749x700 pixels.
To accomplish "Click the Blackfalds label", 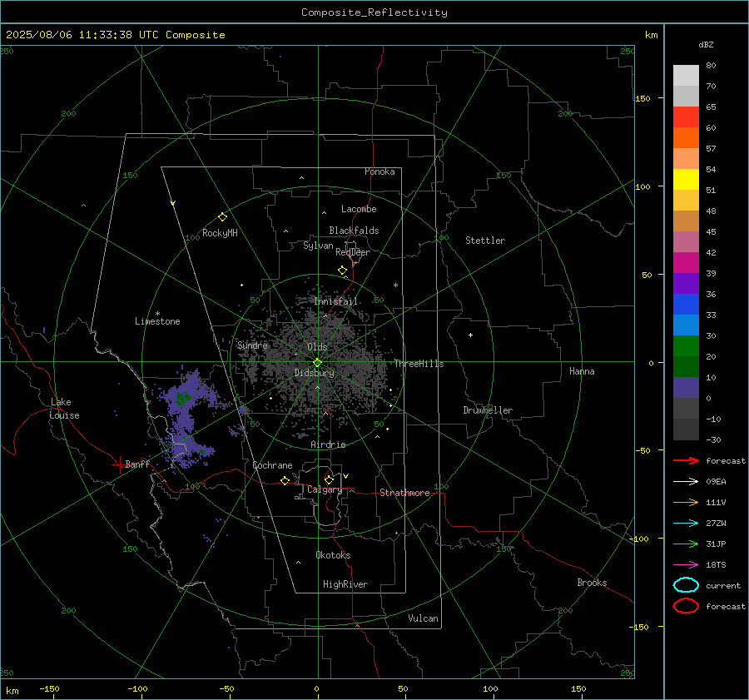I will pos(354,231).
